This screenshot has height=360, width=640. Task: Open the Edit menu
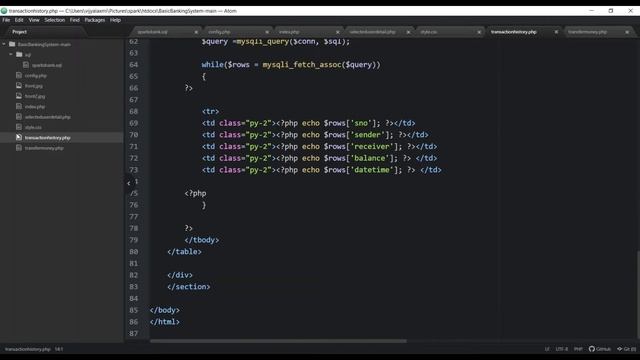coord(19,20)
